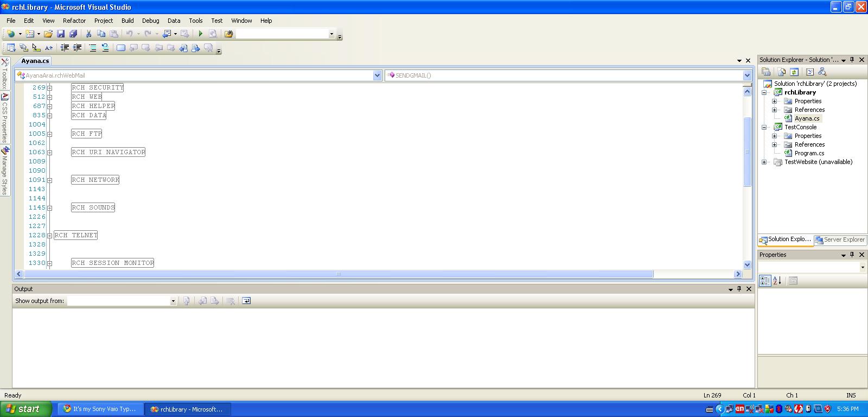Click the editor horizontal scrollbar thumb
868x417 pixels.
[x=339, y=274]
